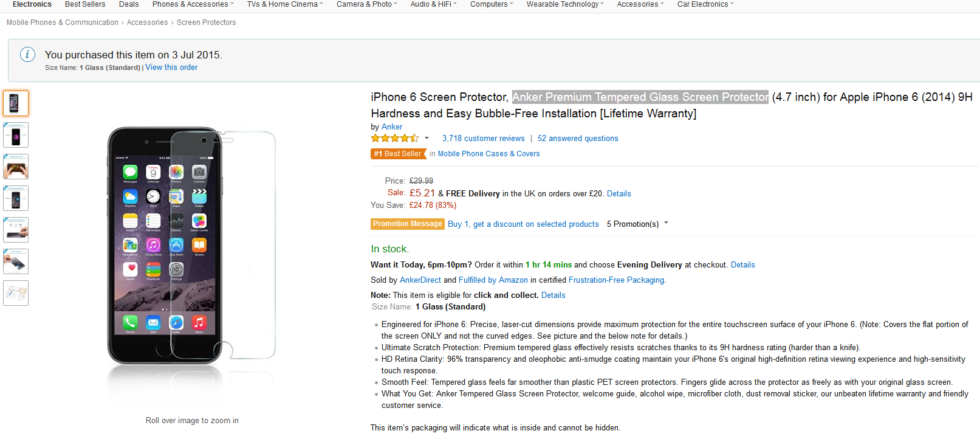Open the Wearable Technology menu
The height and width of the screenshot is (442, 980).
tap(564, 4)
